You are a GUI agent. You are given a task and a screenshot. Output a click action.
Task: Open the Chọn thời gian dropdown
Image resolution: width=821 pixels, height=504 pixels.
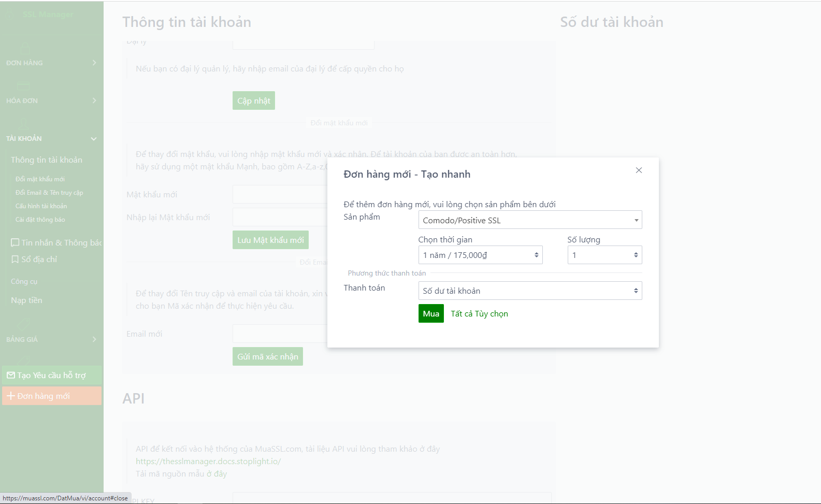click(480, 255)
